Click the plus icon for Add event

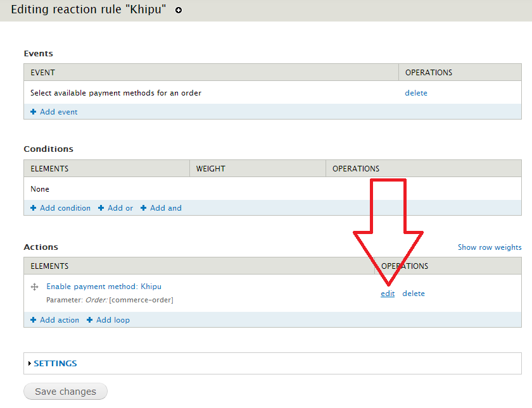(x=34, y=112)
